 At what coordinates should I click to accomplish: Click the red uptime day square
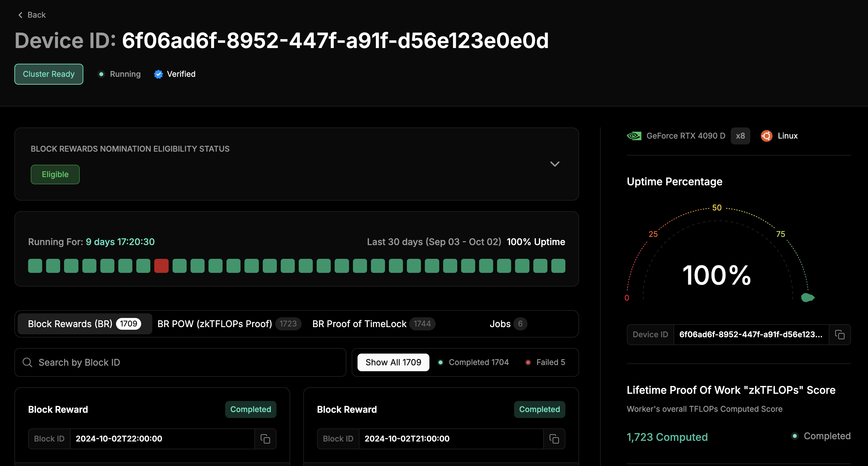pyautogui.click(x=161, y=266)
